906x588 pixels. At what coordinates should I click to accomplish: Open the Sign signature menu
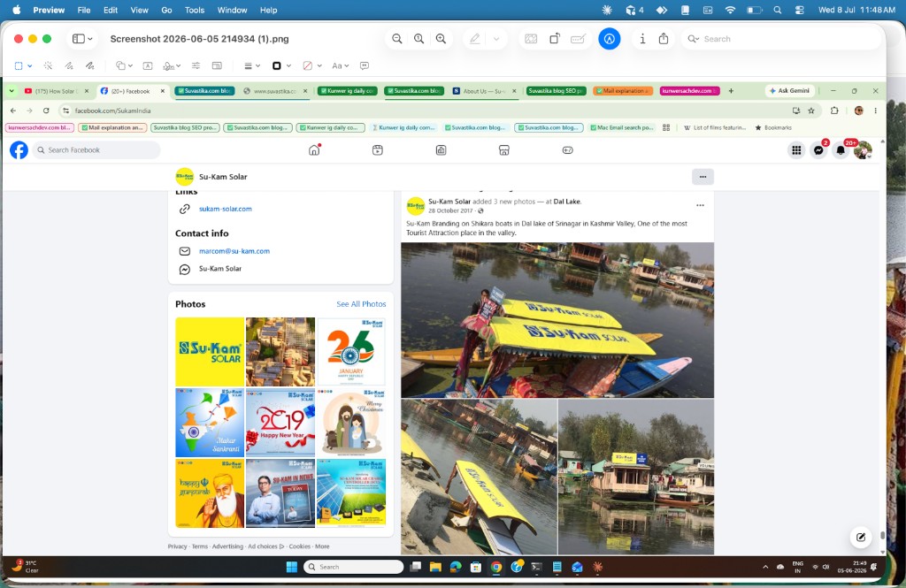(x=172, y=65)
